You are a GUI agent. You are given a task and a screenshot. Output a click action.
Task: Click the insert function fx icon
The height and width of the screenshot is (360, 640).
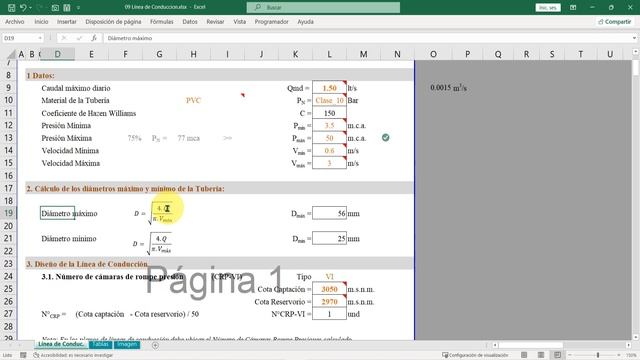[x=94, y=38]
